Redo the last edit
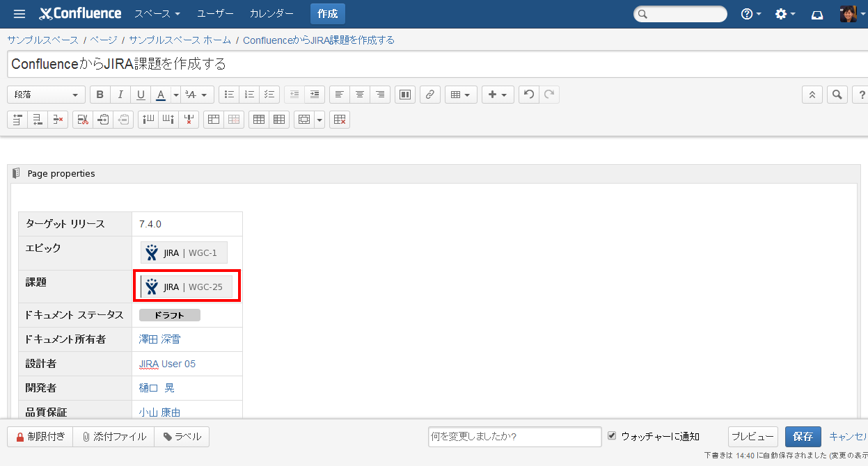 point(549,95)
